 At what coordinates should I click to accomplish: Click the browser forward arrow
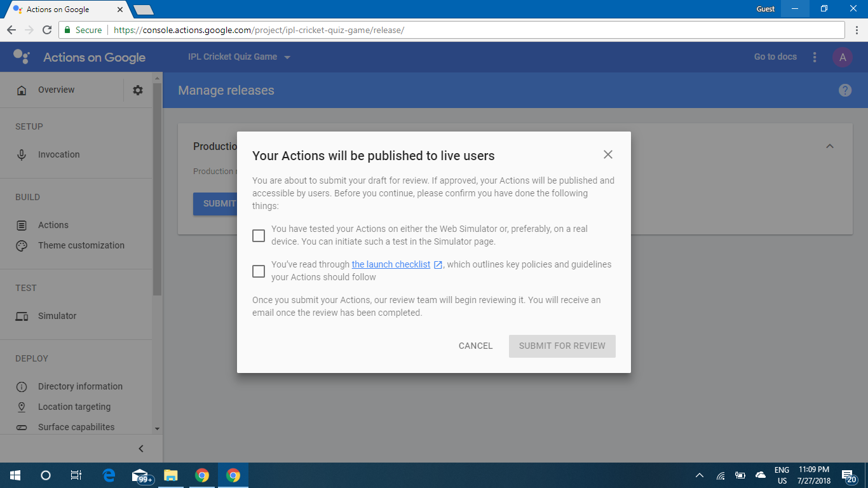[29, 30]
